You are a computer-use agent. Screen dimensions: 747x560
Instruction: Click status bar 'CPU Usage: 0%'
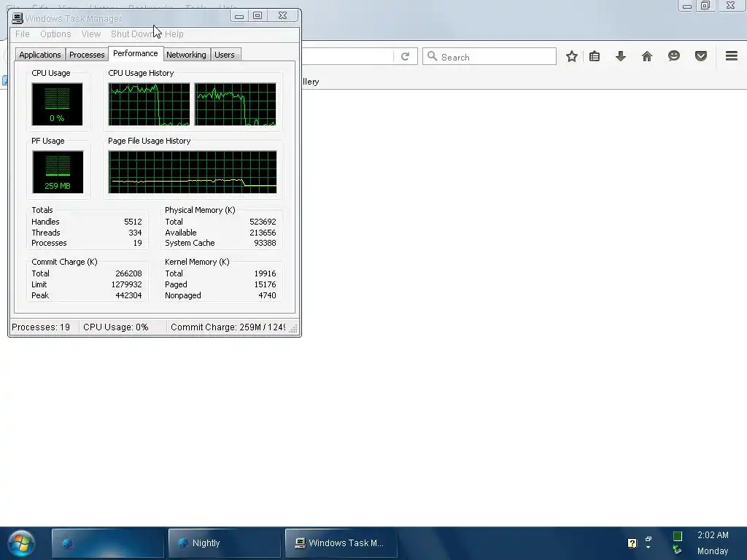116,327
